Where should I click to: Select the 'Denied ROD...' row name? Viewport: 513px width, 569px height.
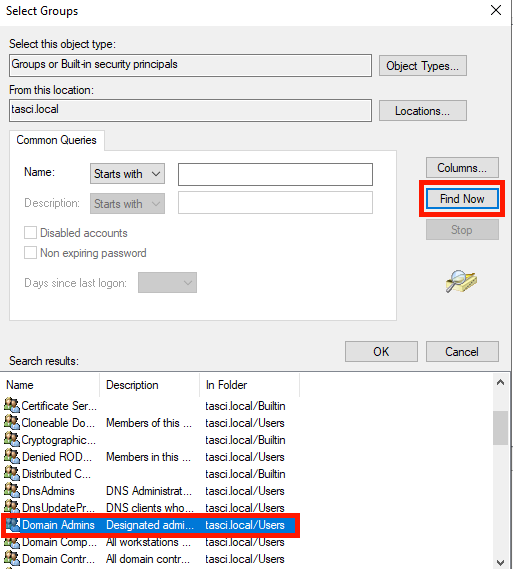pyautogui.click(x=57, y=457)
